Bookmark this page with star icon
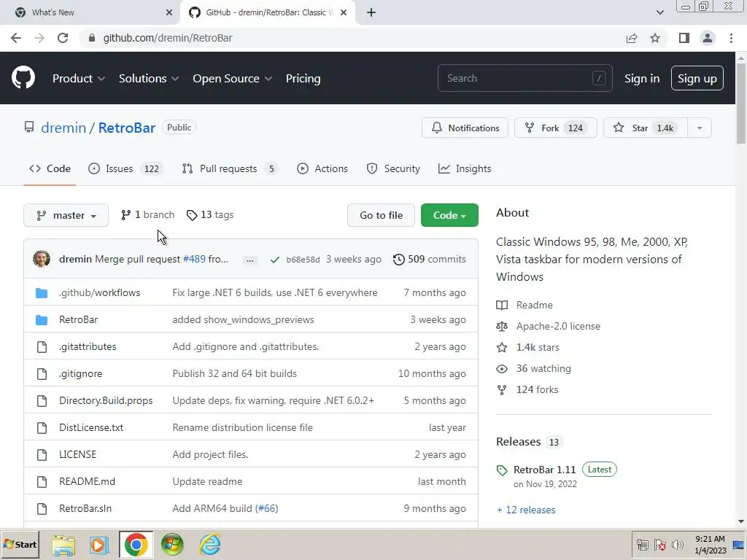This screenshot has width=747, height=560. coord(655,38)
